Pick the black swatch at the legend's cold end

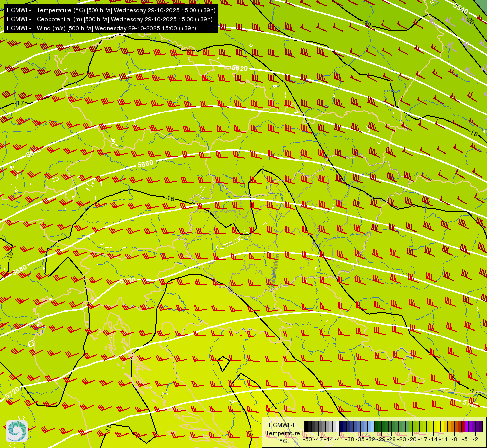click(x=306, y=426)
